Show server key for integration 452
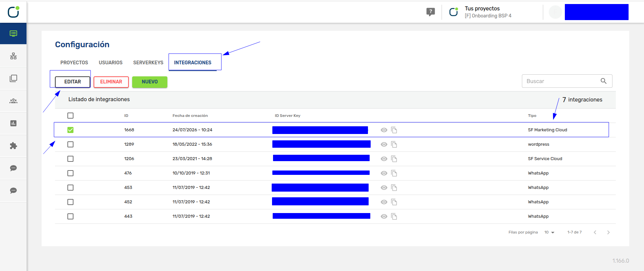Image resolution: width=644 pixels, height=271 pixels. [x=384, y=202]
